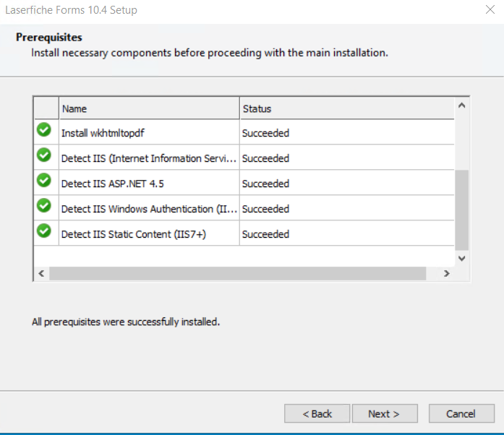This screenshot has height=435, width=504.
Task: Go back with the Back button
Action: (x=317, y=413)
